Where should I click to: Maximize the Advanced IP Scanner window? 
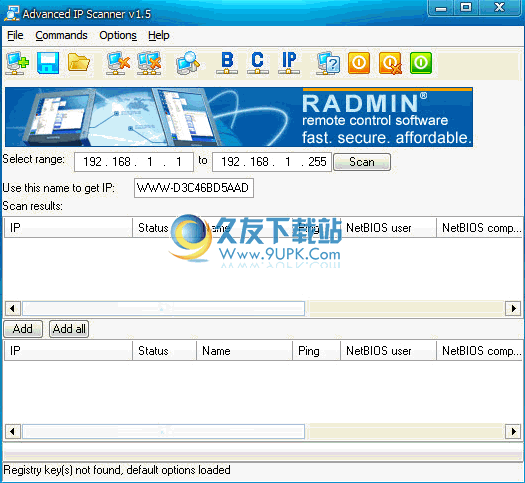pyautogui.click(x=466, y=8)
